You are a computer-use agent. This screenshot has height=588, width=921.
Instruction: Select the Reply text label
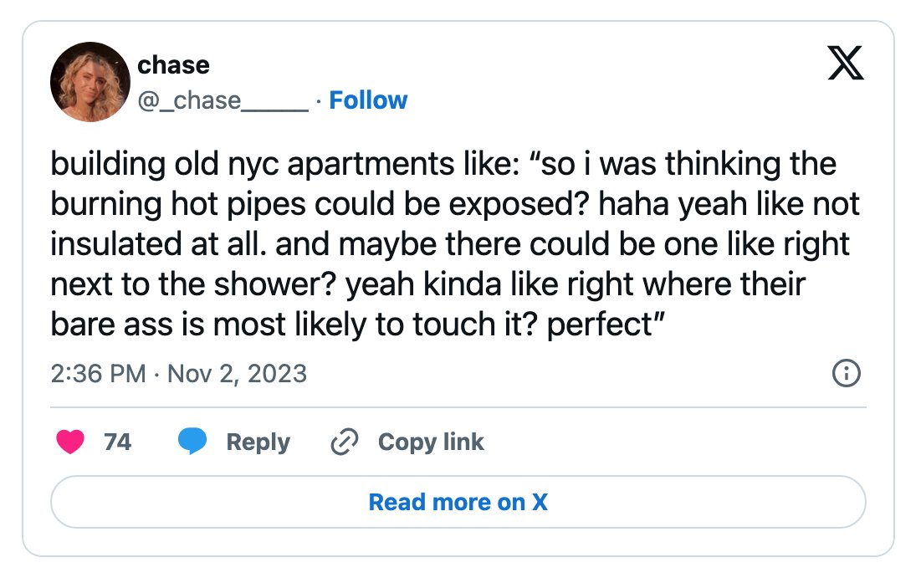coord(258,442)
